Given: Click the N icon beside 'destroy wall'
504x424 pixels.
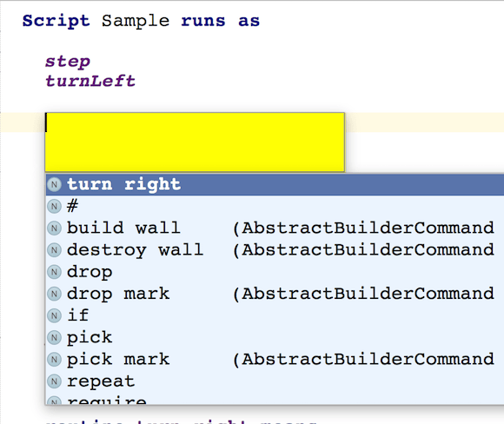Looking at the screenshot, I should click(54, 250).
